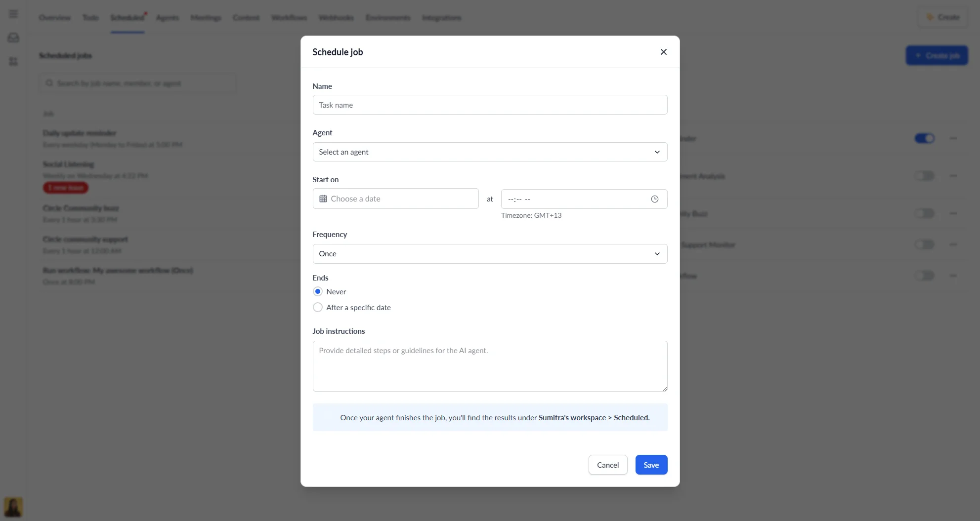Switch to the Agents tab
Screen dimensions: 980x521
click(167, 17)
